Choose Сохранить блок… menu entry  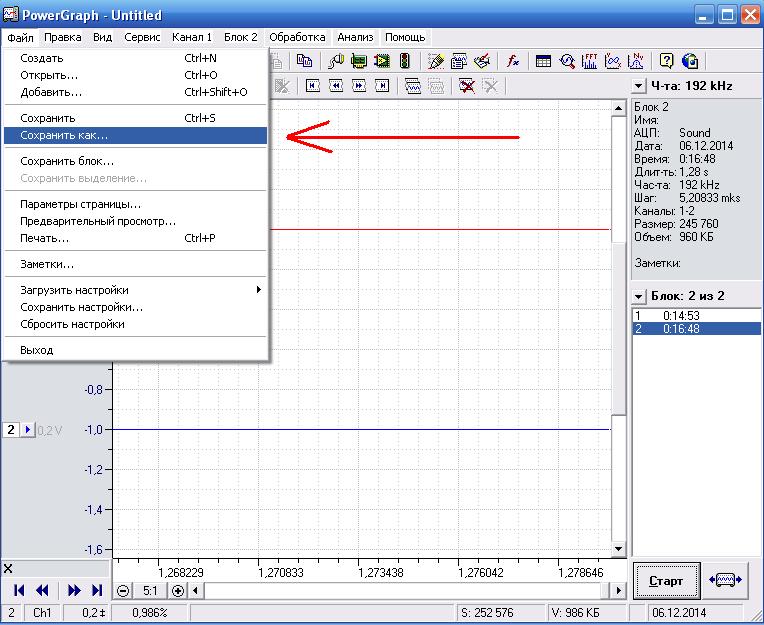135,161
